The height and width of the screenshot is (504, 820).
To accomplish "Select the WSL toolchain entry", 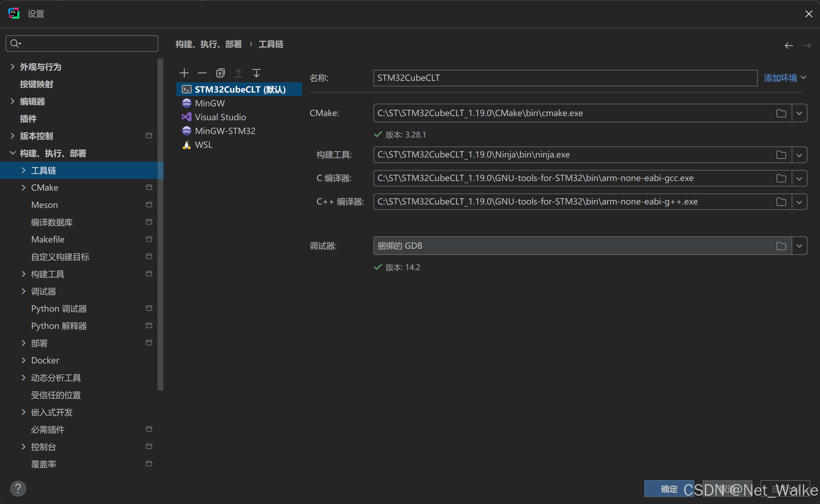I will tap(204, 145).
